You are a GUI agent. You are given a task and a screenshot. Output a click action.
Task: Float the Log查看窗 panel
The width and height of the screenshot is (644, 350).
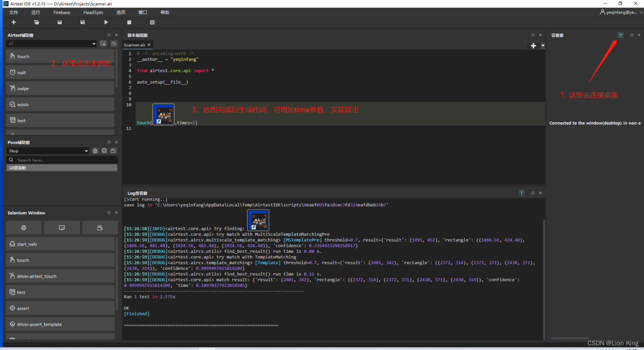(533, 193)
